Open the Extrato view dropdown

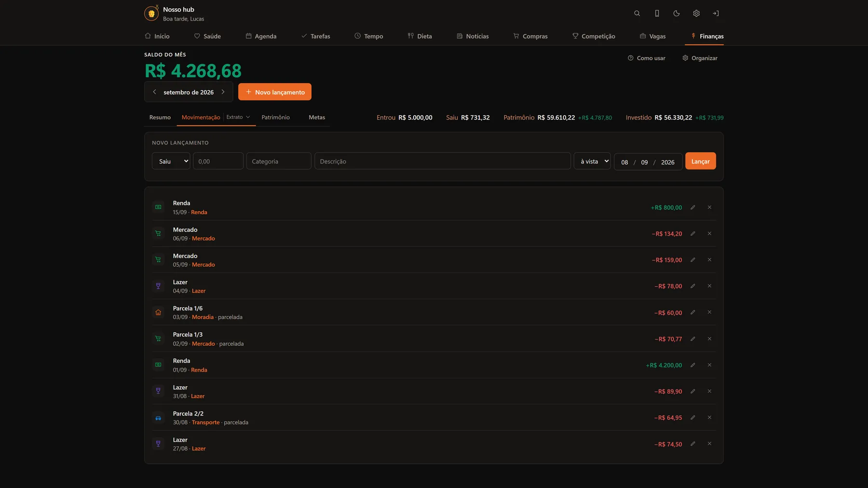[x=238, y=117]
